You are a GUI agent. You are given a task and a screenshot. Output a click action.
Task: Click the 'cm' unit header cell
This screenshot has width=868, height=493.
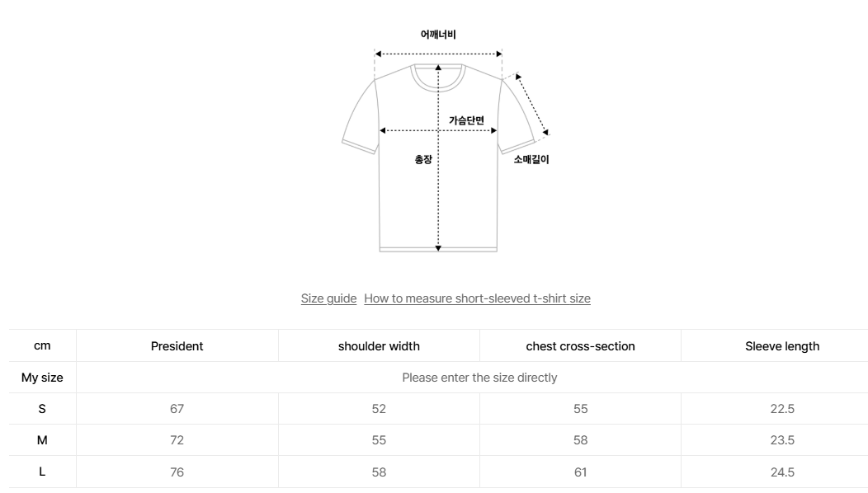[x=42, y=346]
